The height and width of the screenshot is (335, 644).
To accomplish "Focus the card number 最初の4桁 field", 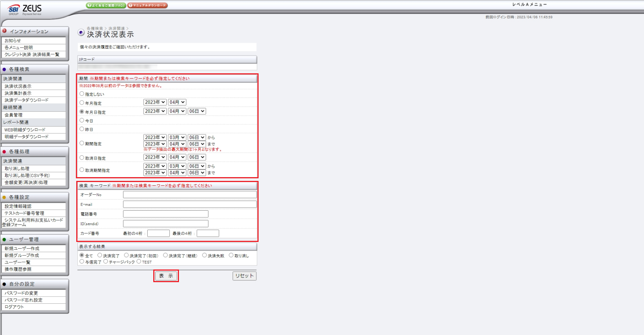I will [x=158, y=233].
